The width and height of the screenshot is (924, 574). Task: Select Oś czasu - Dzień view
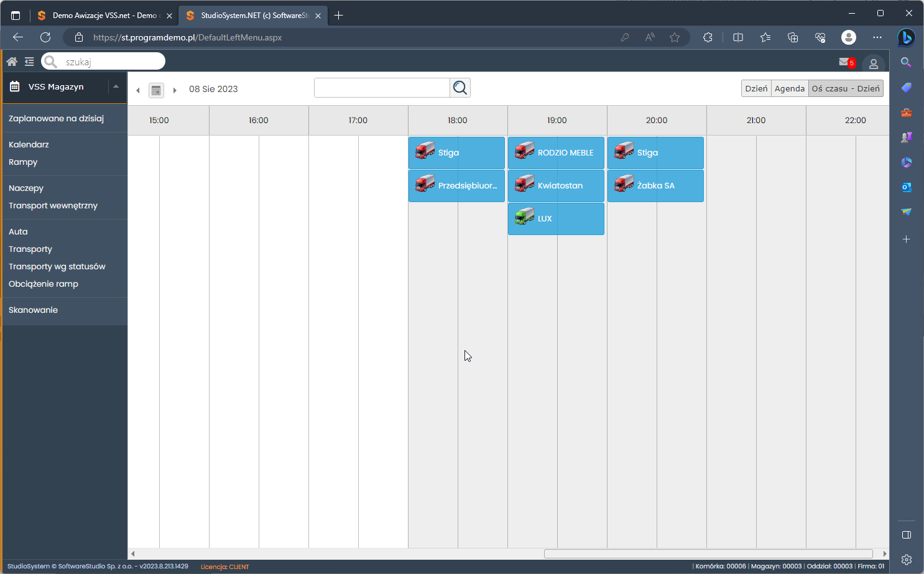(x=845, y=88)
